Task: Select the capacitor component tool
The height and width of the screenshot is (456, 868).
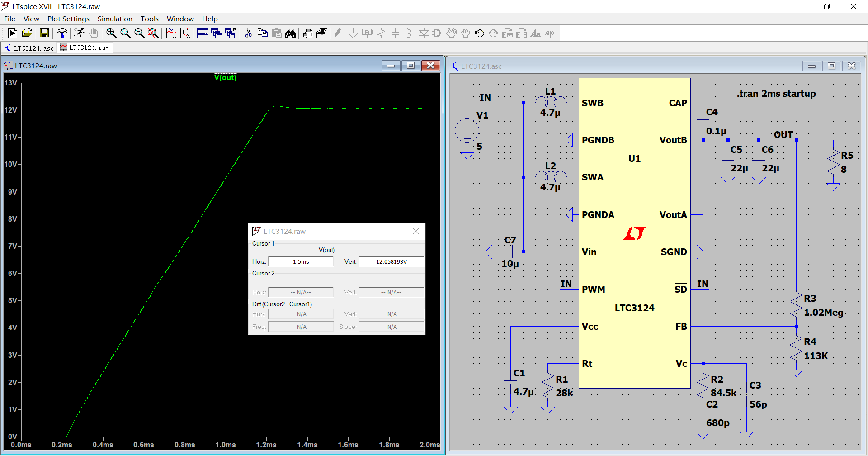Action: pyautogui.click(x=395, y=33)
